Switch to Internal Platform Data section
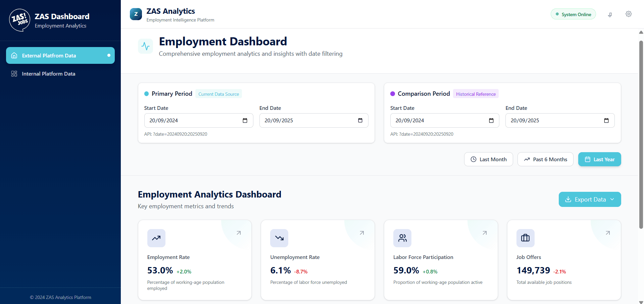 48,74
